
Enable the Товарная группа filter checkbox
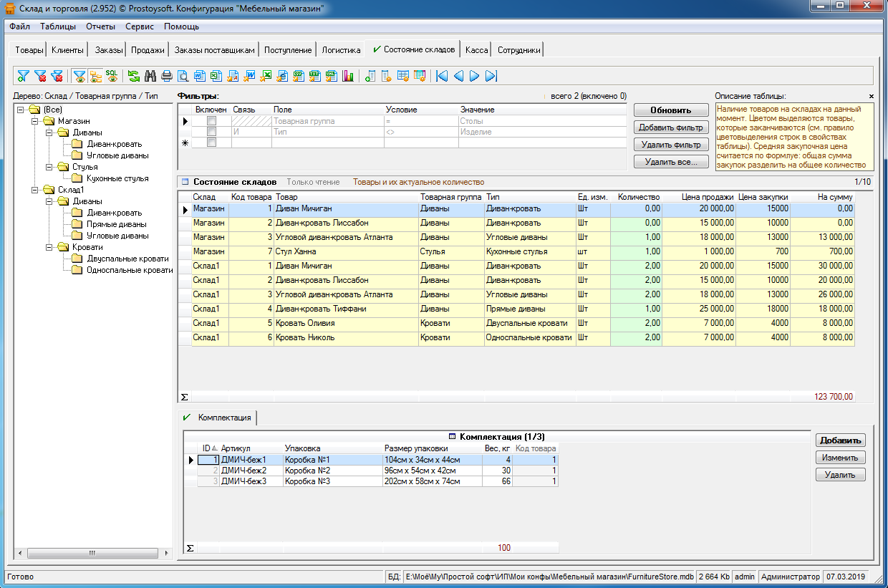tap(211, 122)
